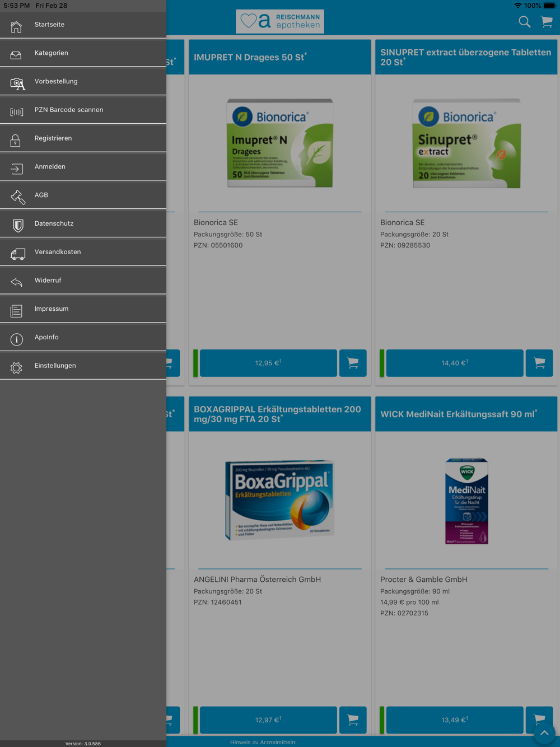560x747 pixels.
Task: Tap the PZN barcode scan icon
Action: point(17,112)
